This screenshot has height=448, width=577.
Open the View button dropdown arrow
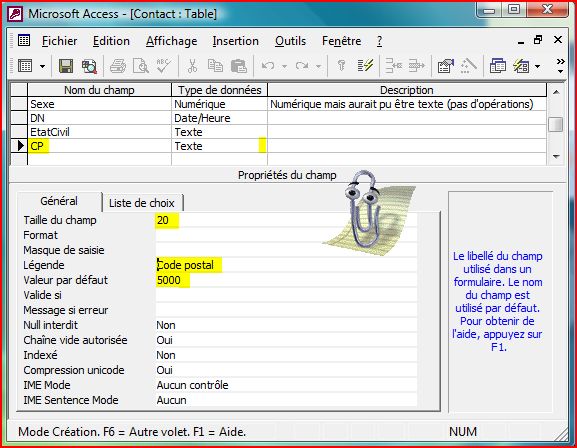pos(42,67)
